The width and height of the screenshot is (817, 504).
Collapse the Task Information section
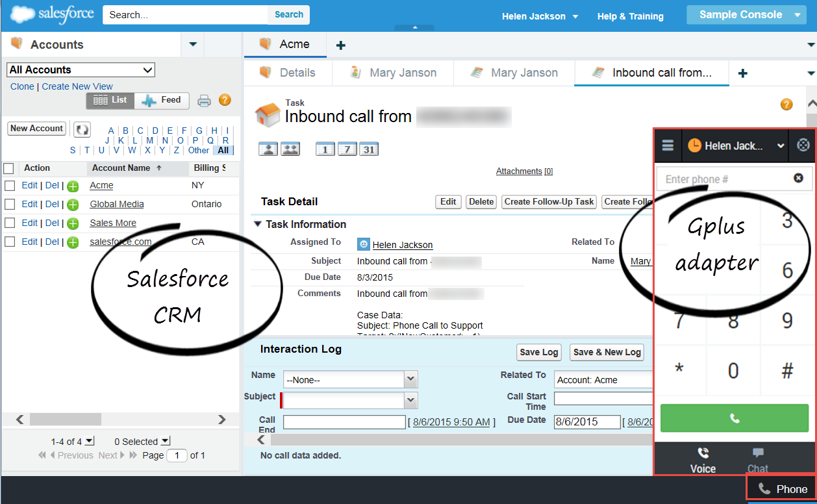(258, 224)
